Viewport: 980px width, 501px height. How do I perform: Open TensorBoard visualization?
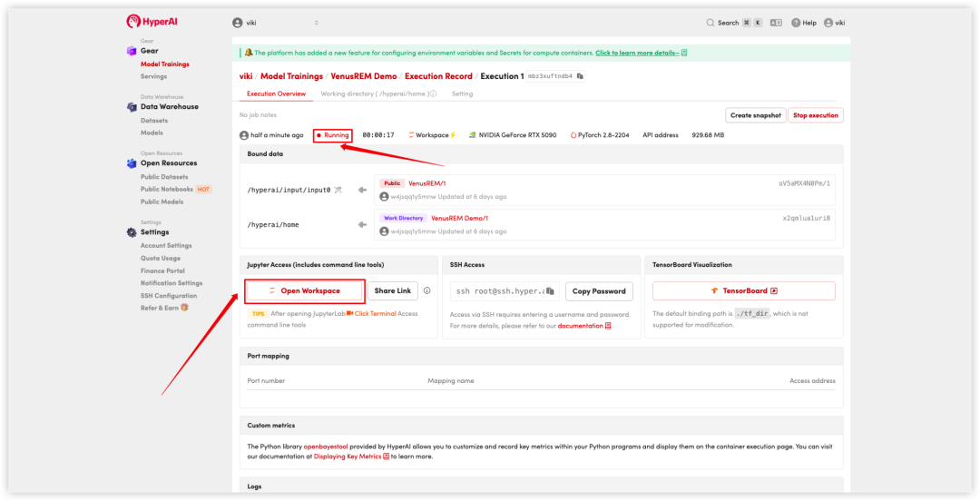click(744, 290)
